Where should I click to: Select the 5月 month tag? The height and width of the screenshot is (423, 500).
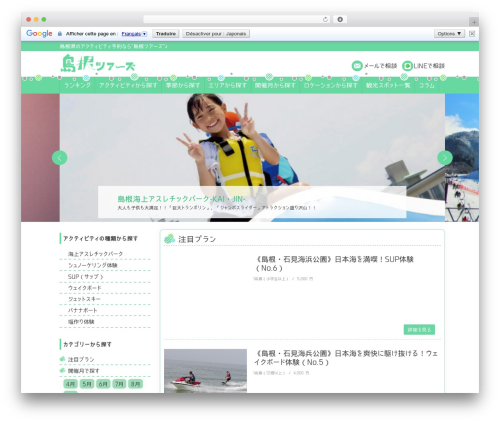[87, 384]
